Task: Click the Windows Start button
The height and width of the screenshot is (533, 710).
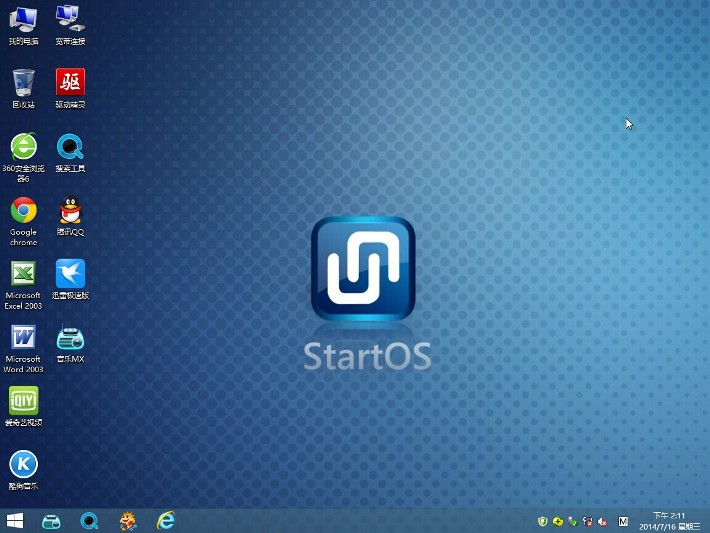Action: click(14, 521)
